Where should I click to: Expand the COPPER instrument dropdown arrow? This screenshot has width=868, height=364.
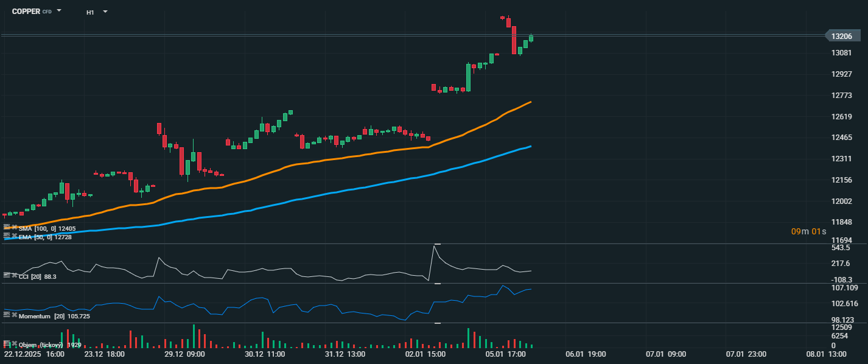click(59, 11)
